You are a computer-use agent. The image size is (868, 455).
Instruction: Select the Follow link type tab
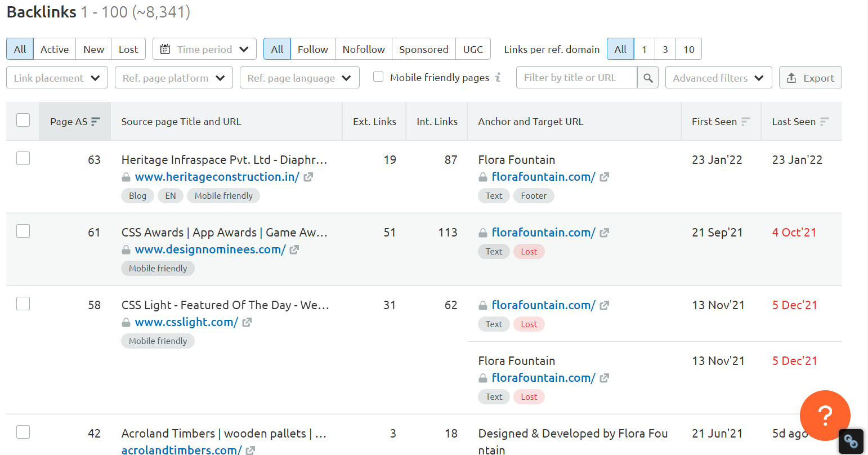[313, 49]
